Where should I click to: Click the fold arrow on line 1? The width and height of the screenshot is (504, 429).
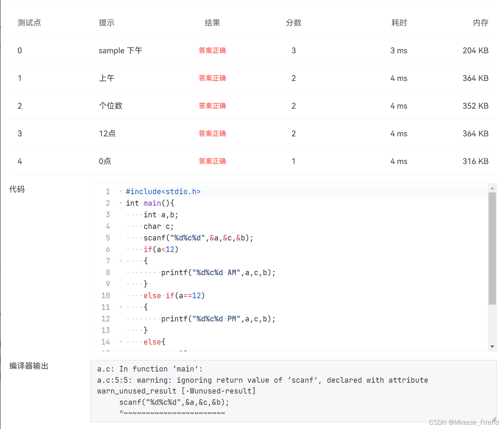(x=121, y=191)
